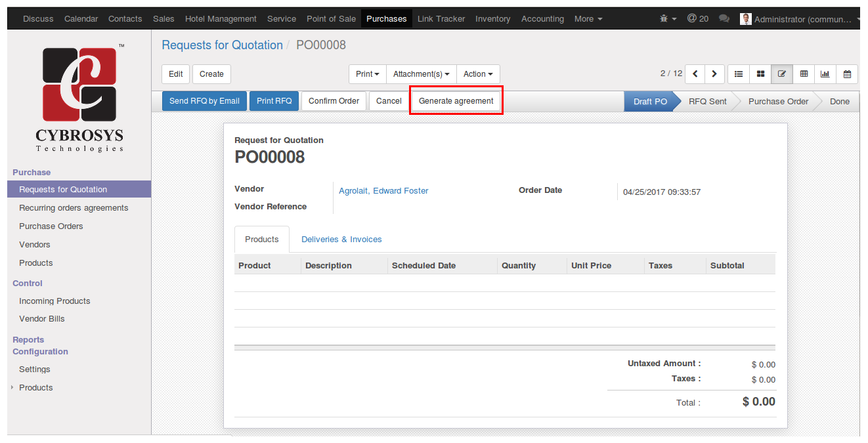Open the Inventory menu
The width and height of the screenshot is (868, 443).
pos(492,19)
